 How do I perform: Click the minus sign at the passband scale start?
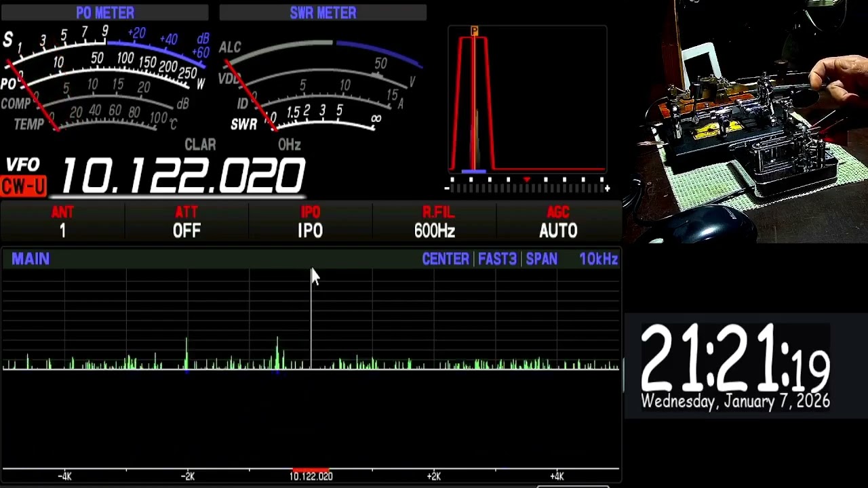click(x=447, y=188)
